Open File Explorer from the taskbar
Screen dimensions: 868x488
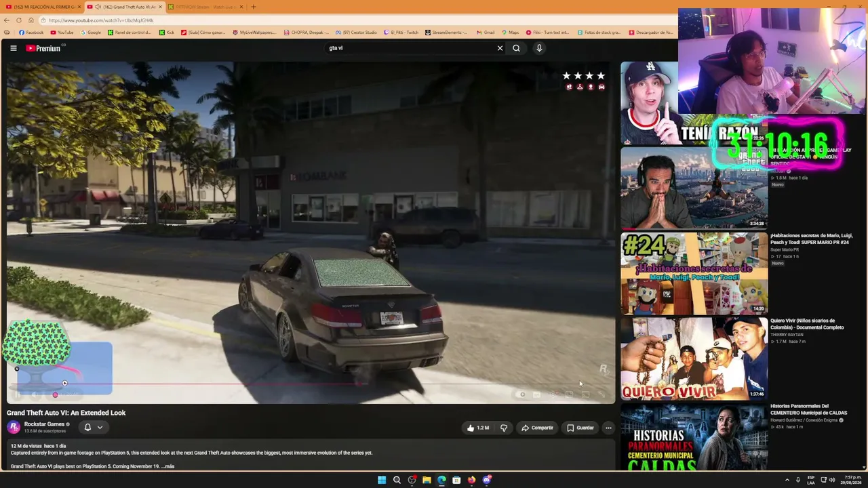coord(427,480)
